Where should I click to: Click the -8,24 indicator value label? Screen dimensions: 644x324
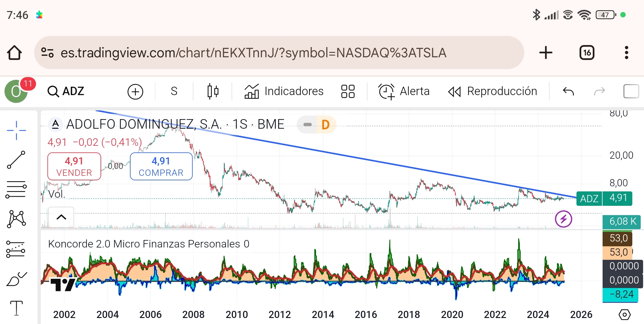coord(621,294)
